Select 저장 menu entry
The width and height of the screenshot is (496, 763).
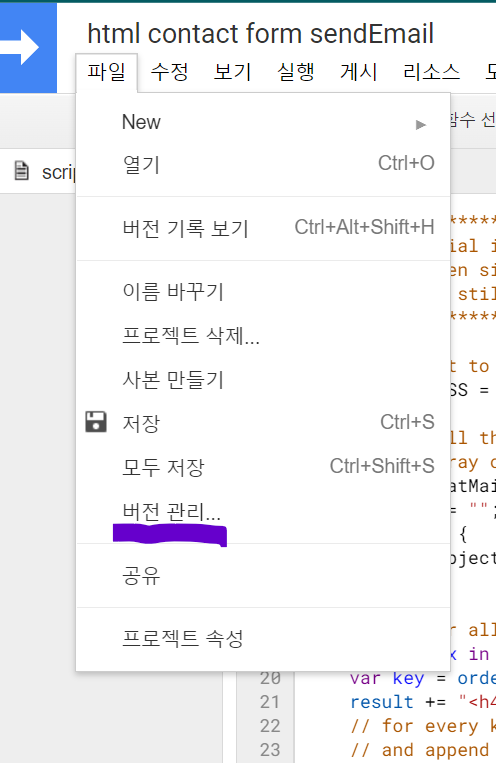pos(263,422)
